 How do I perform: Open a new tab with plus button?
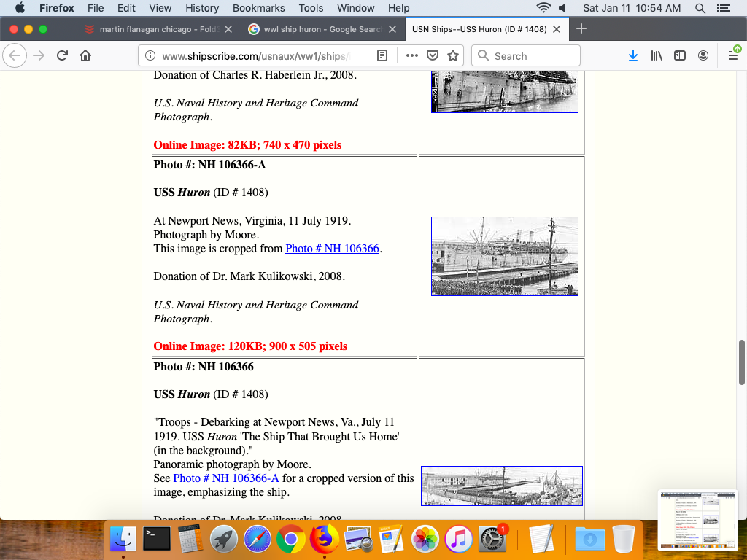[x=581, y=29]
